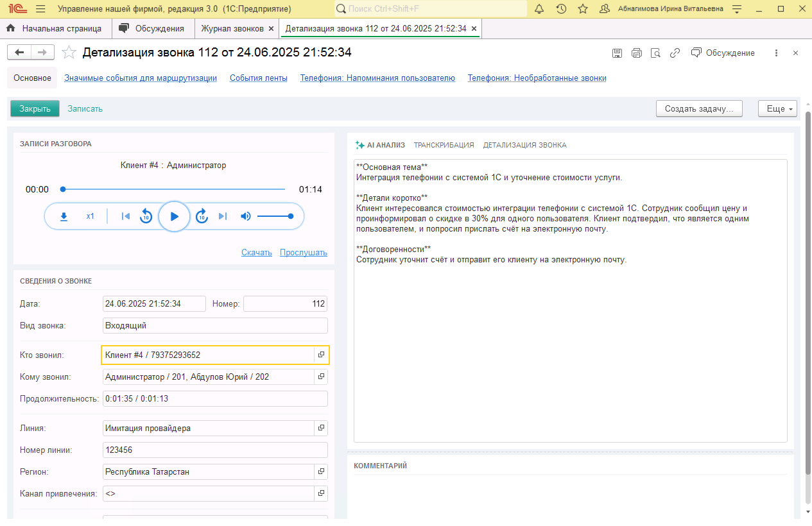Play the call recording
Screen dimensions: 812x526
(174, 216)
